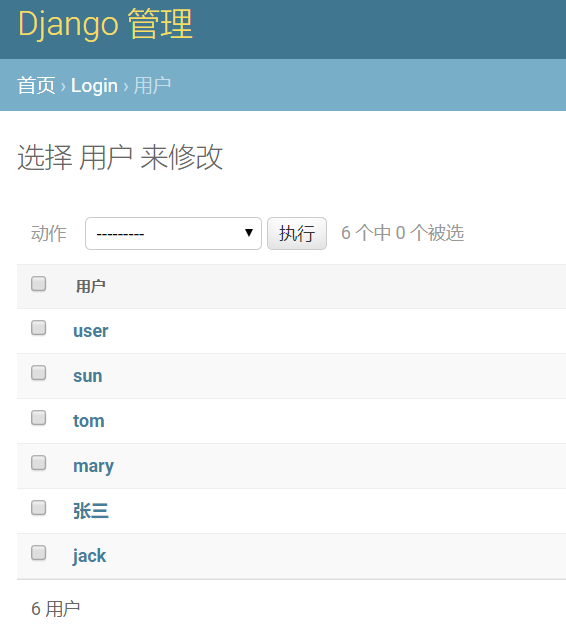
Task: Open the action dropdown menu
Action: [173, 233]
